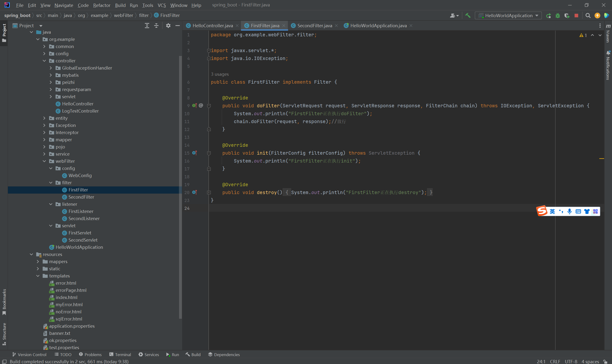
Task: Click the override gutter icon beside doFilter
Action: point(194,105)
